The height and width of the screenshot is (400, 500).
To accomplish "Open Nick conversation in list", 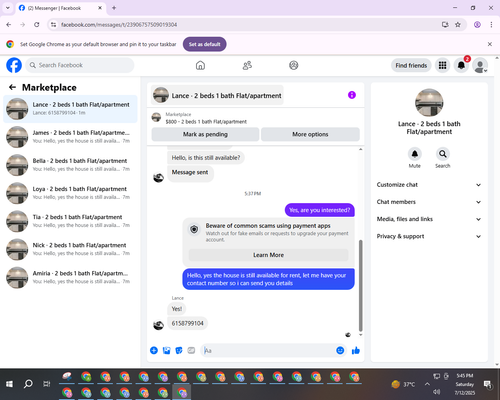I will click(70, 249).
